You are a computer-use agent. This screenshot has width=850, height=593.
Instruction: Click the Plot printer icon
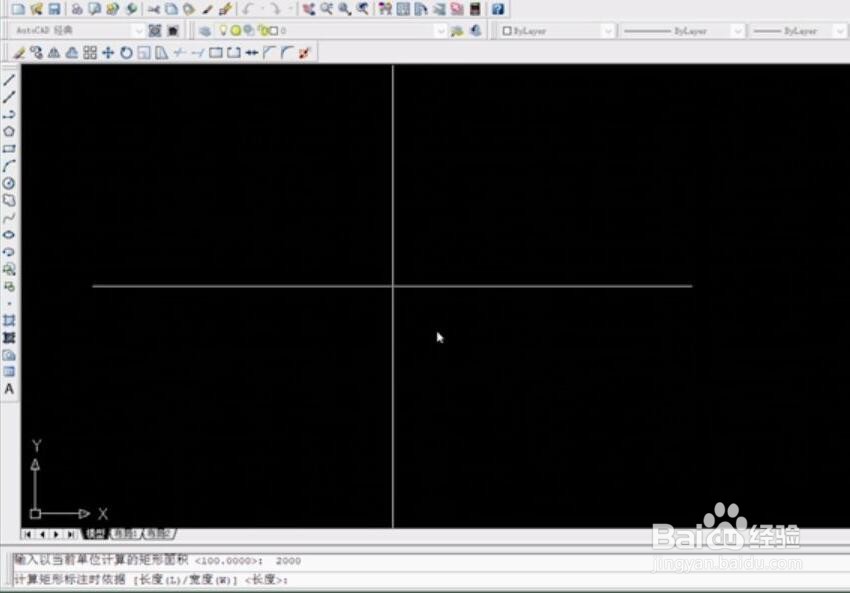coord(77,9)
